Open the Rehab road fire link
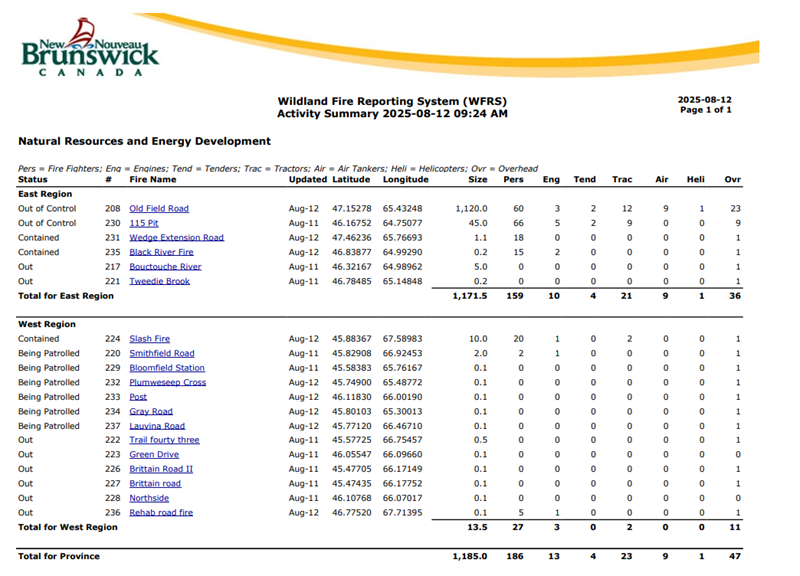800x576 pixels. pos(161,513)
